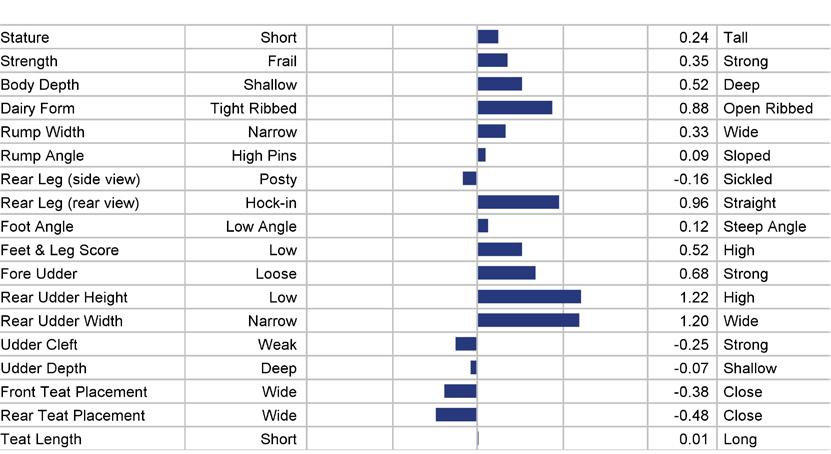Click the Rear Udder Width bar
This screenshot has height=454, width=831.
click(x=528, y=321)
